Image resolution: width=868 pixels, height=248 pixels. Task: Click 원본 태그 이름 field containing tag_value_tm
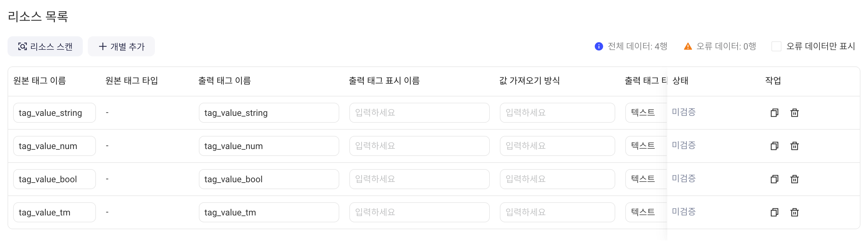point(55,212)
